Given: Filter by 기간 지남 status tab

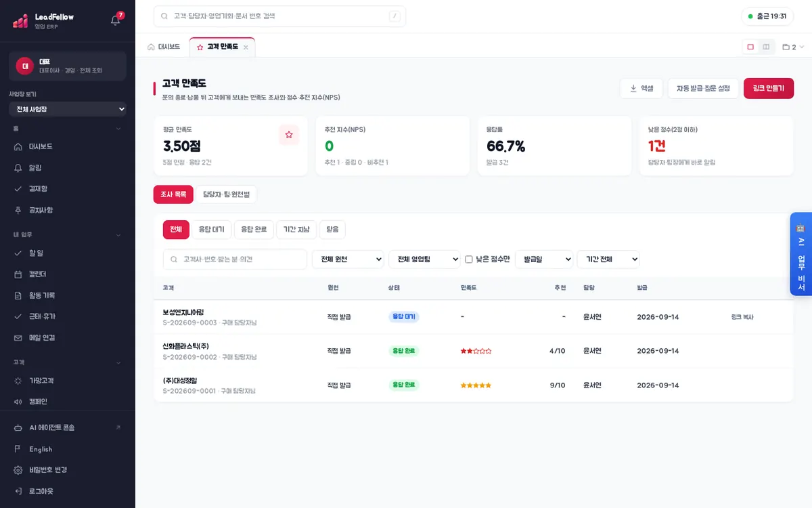Looking at the screenshot, I should [x=296, y=230].
